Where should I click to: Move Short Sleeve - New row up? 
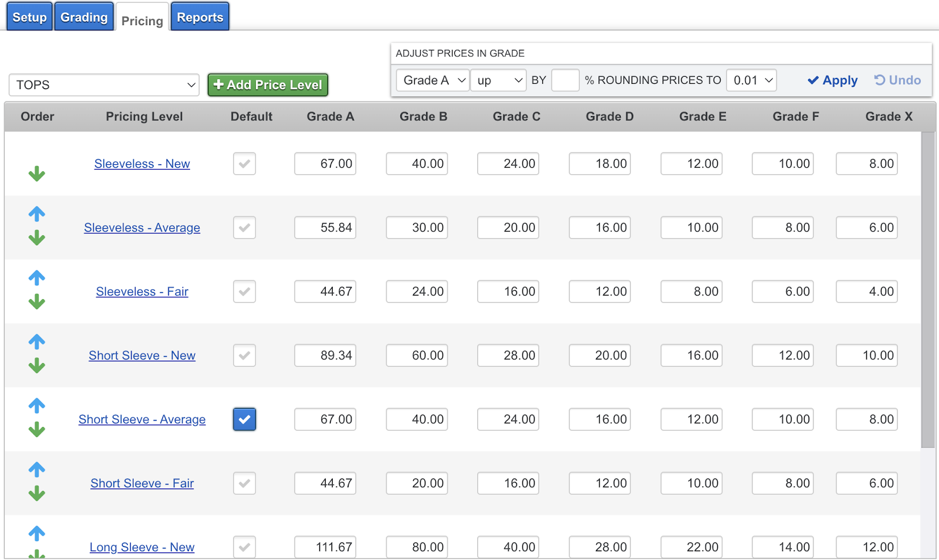pyautogui.click(x=37, y=342)
